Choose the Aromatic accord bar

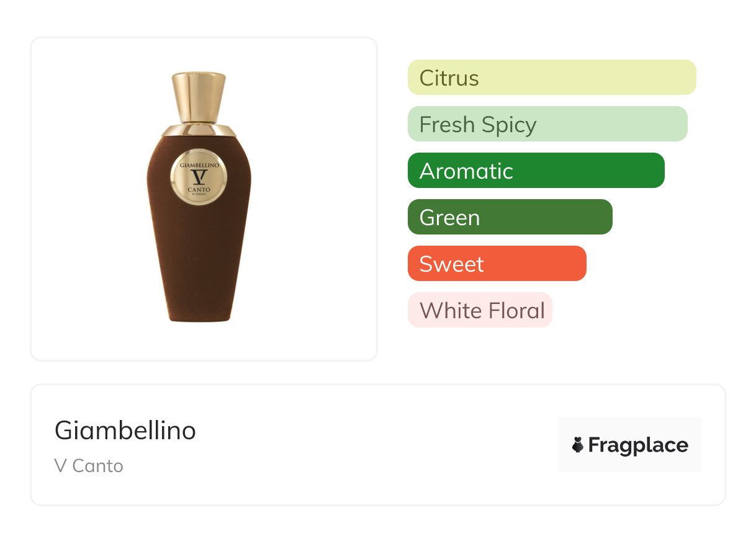tap(536, 171)
